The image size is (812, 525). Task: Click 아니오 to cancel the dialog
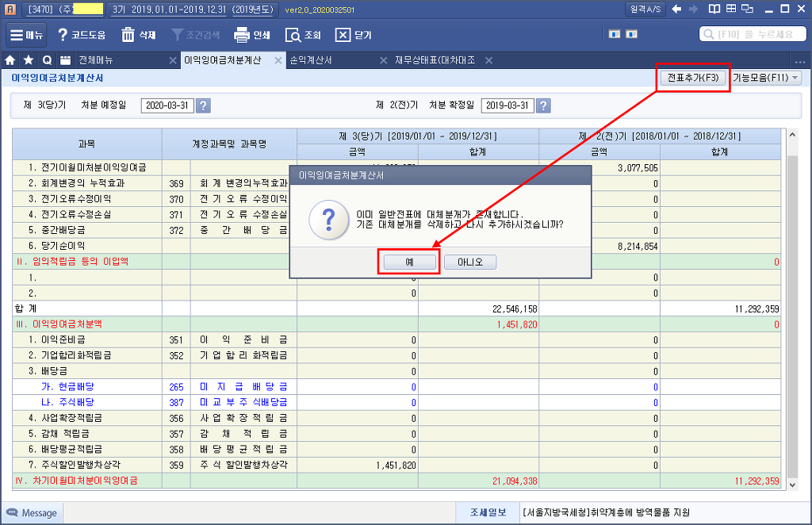469,262
